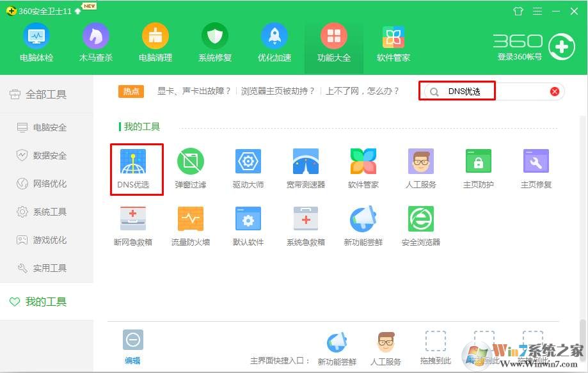Select 我的工具 in the sidebar
Viewport: 588px width, 373px height.
click(x=46, y=302)
